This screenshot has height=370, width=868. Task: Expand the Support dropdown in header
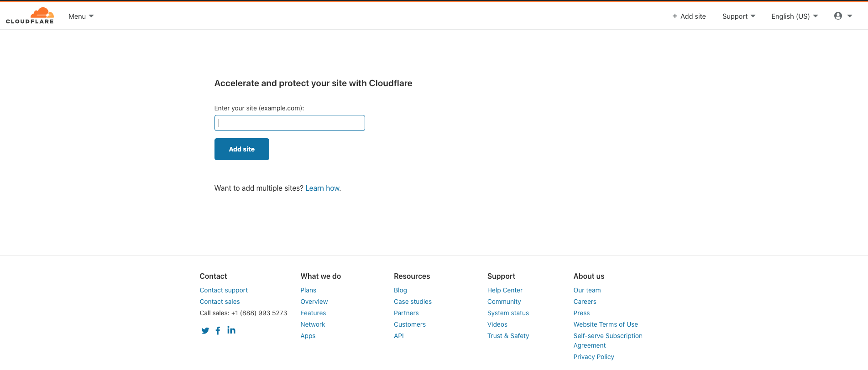(739, 16)
